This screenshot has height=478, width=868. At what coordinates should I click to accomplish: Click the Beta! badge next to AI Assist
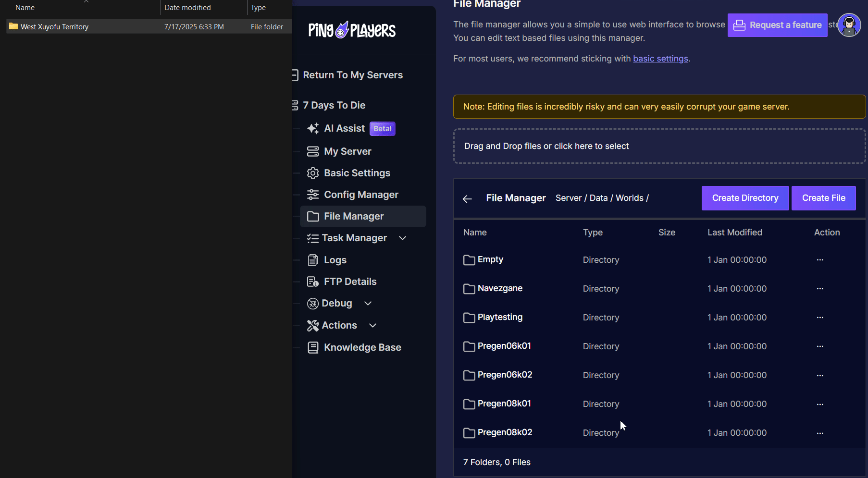pyautogui.click(x=383, y=129)
